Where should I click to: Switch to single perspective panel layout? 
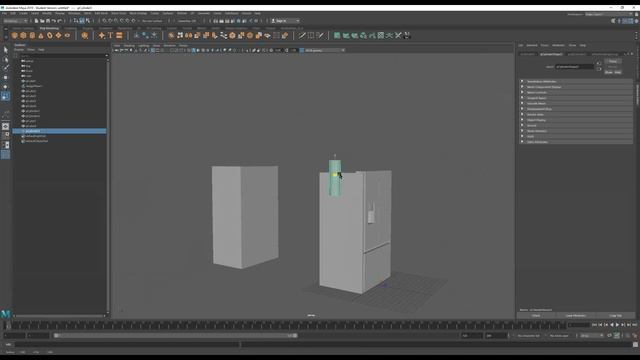point(6,127)
